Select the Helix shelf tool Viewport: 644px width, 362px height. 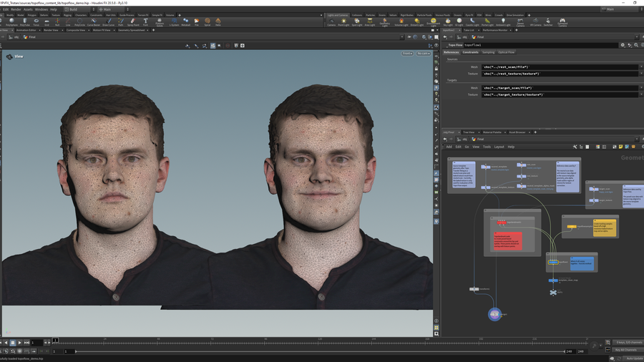coord(218,21)
